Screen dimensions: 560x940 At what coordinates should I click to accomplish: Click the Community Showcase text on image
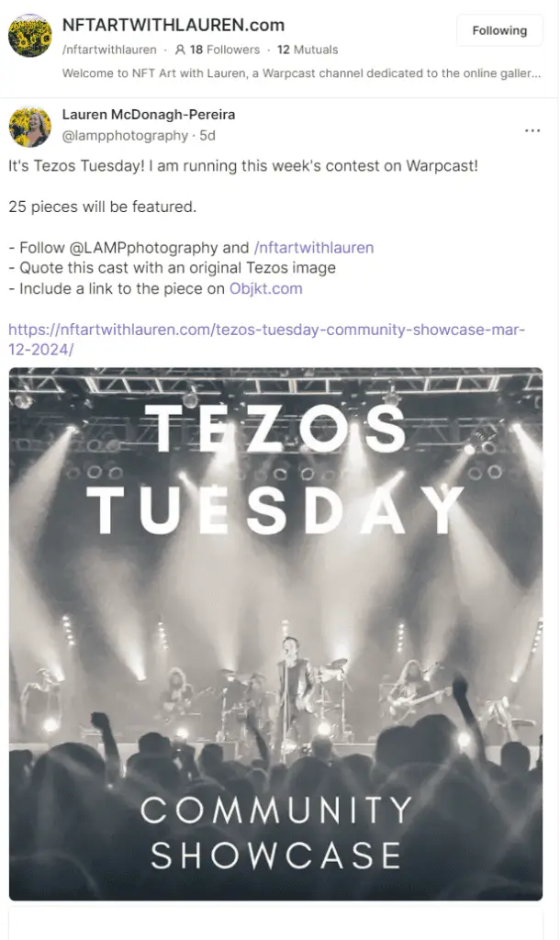tap(275, 833)
